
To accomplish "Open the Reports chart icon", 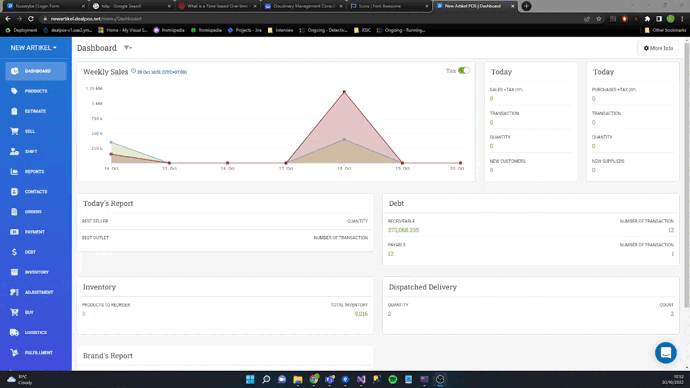I will point(15,172).
